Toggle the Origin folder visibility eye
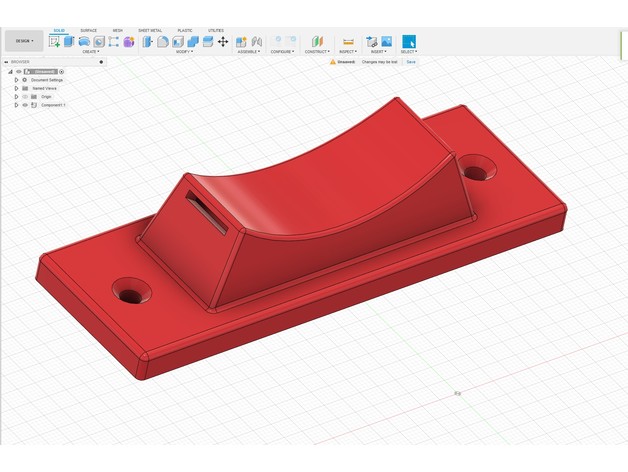 [x=25, y=96]
